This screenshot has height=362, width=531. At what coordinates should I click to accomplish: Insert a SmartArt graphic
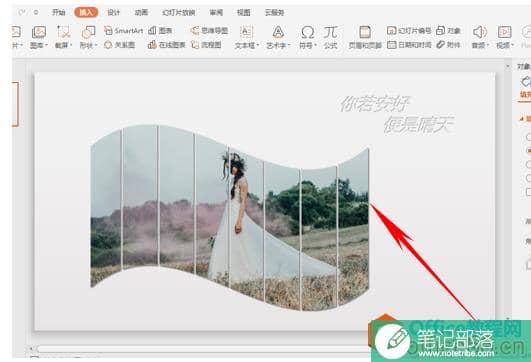[x=124, y=31]
